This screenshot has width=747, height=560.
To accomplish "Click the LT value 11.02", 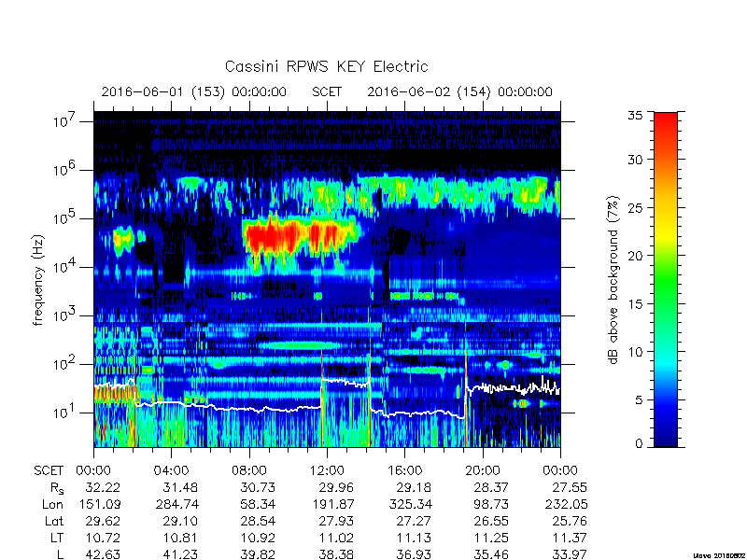I will 335,539.
